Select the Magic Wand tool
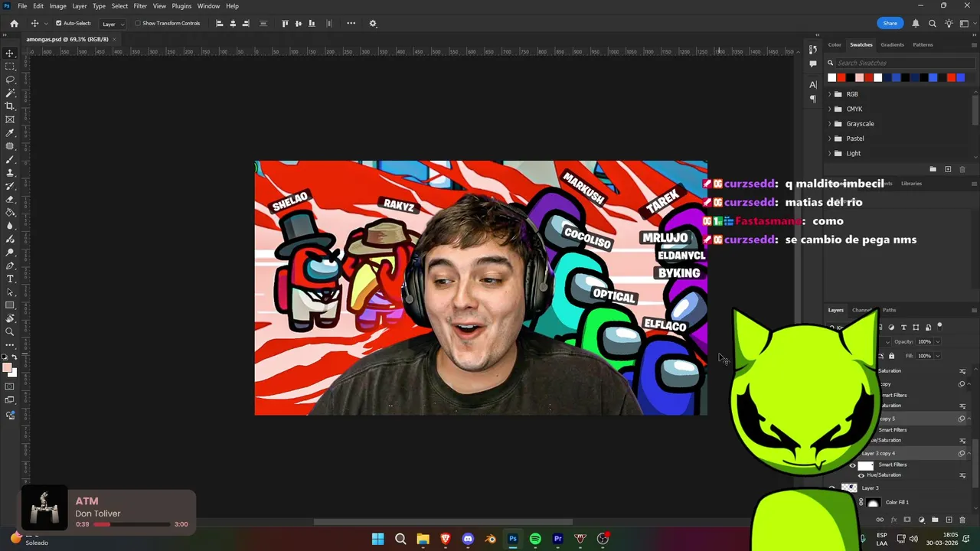 pyautogui.click(x=10, y=93)
